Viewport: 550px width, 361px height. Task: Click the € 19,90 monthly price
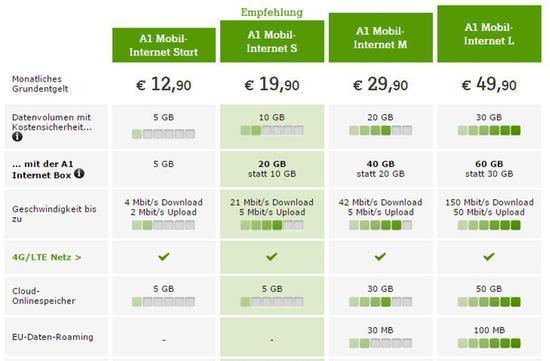pos(272,85)
